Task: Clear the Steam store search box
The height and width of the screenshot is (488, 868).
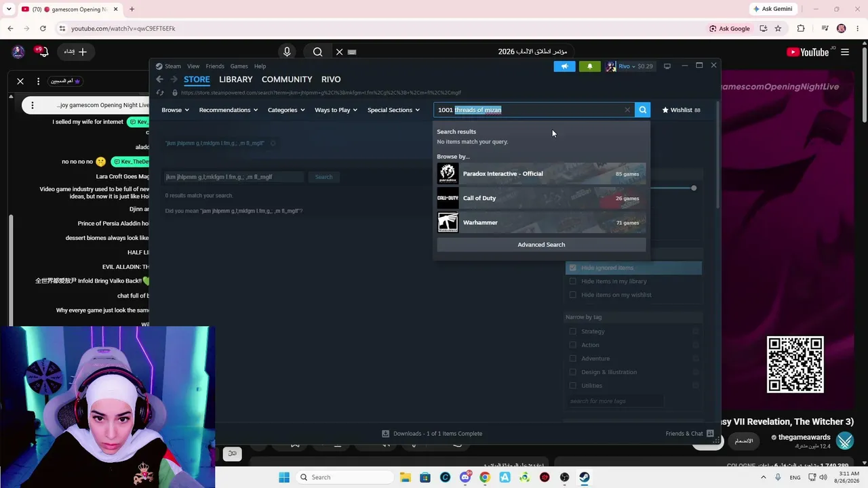Action: pyautogui.click(x=627, y=110)
